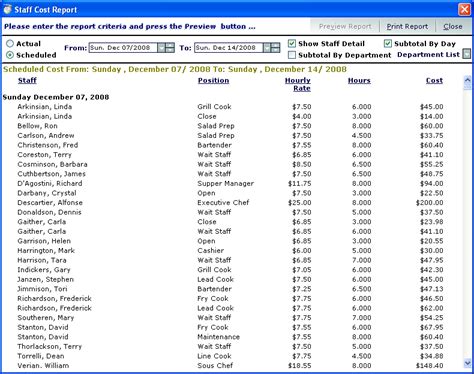Open the To date dropdown
The image size is (474, 374).
pos(267,48)
